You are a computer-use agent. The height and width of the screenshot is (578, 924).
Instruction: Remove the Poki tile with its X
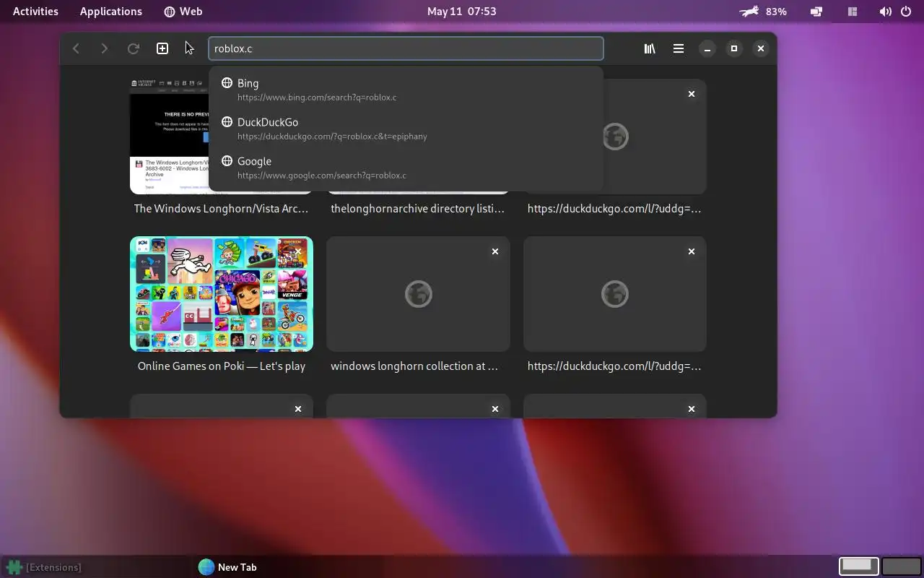[298, 251]
